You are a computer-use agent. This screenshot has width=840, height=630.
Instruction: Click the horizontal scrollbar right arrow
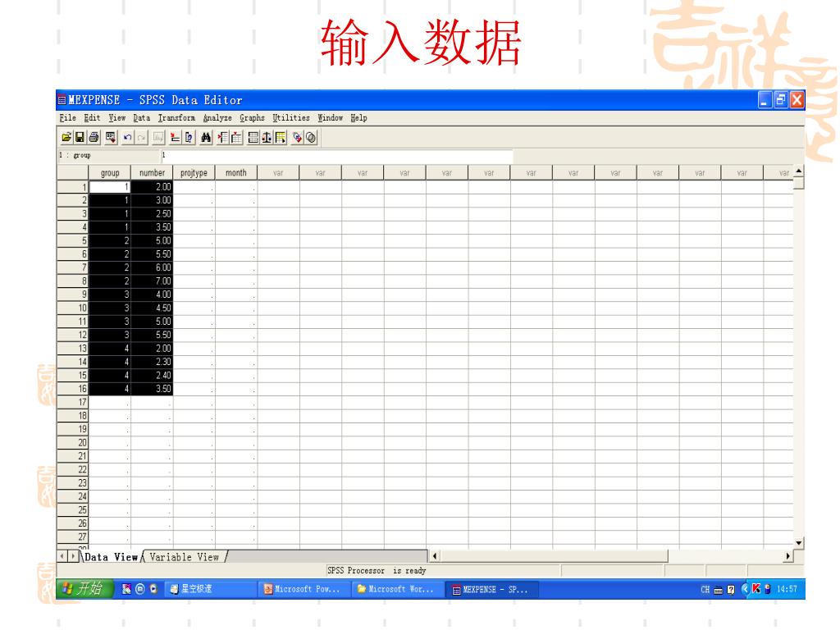787,557
